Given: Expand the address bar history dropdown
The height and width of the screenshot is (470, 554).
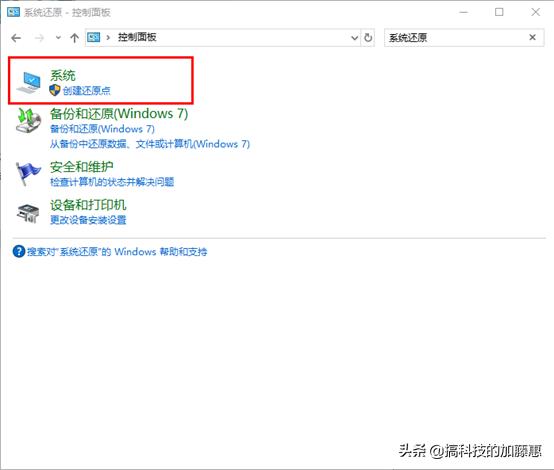Looking at the screenshot, I should point(354,37).
